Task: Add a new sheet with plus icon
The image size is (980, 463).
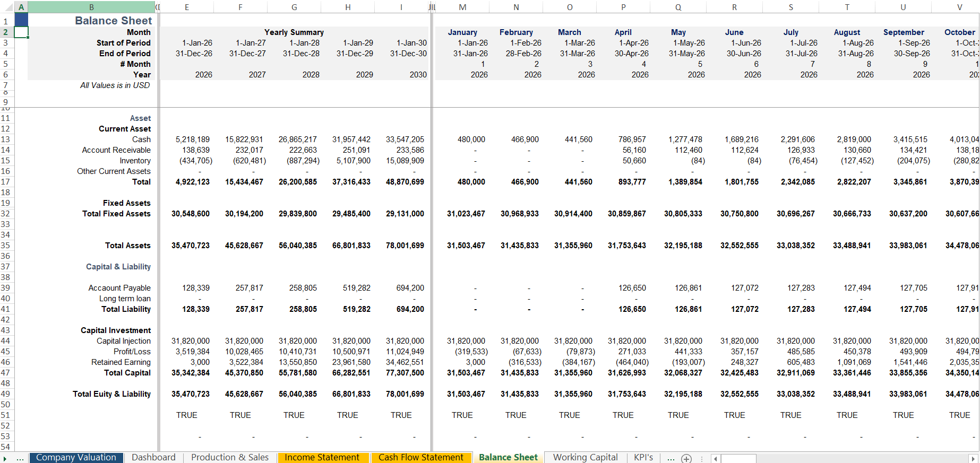Action: click(x=686, y=458)
